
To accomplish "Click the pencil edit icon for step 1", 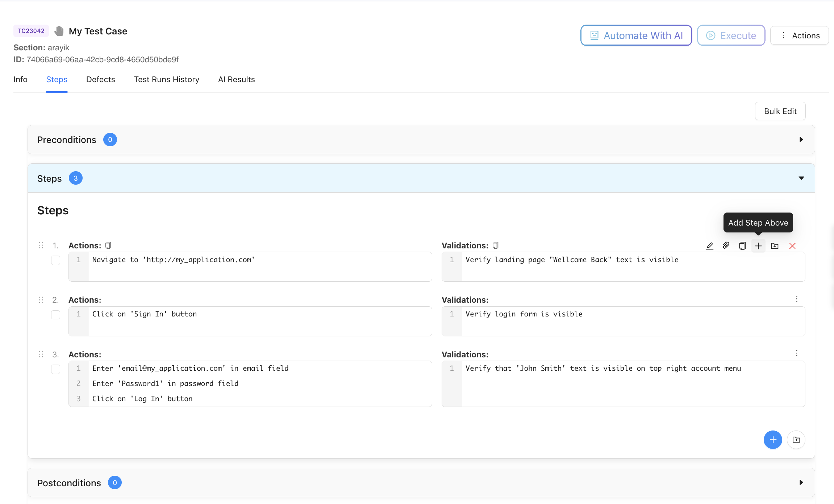I will click(710, 246).
